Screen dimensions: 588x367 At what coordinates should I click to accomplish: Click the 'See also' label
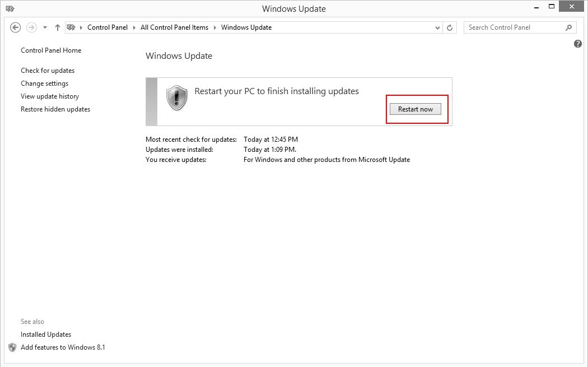pyautogui.click(x=32, y=322)
